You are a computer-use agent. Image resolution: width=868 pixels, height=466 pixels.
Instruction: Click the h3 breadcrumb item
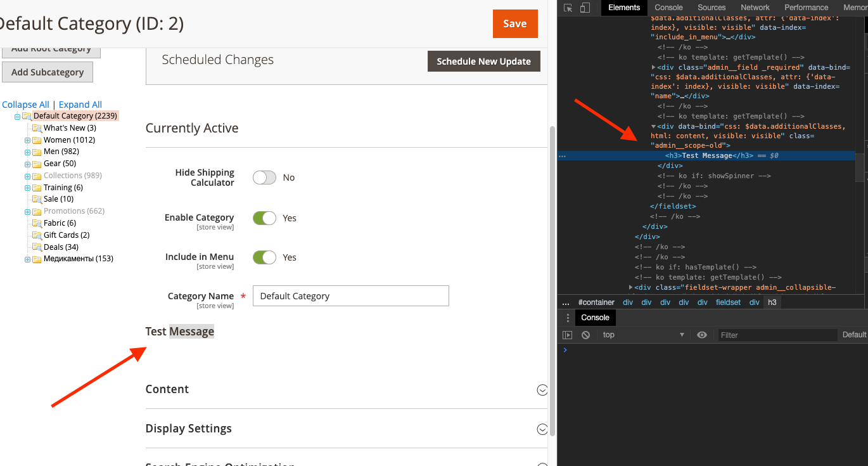772,302
